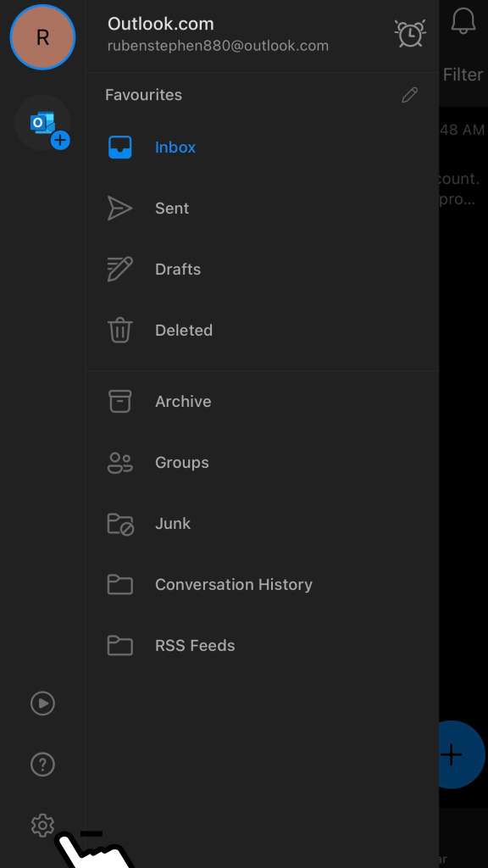Open the Sent folder label
488x868 pixels.
coord(172,209)
